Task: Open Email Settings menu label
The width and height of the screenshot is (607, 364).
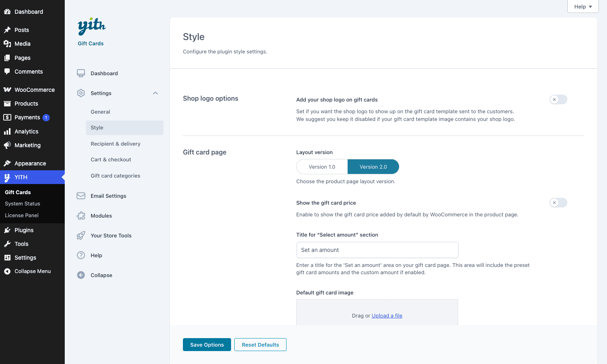Action: tap(108, 196)
